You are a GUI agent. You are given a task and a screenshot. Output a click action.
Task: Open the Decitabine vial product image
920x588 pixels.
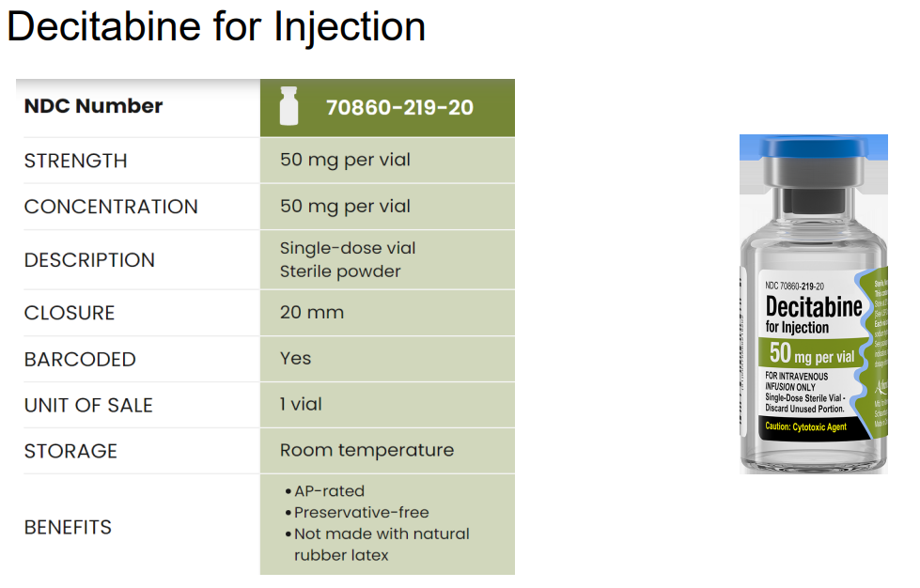pyautogui.click(x=813, y=304)
